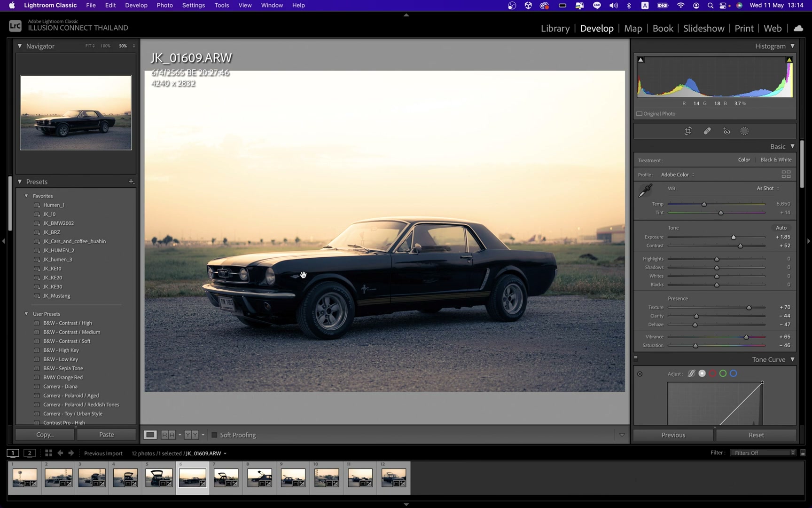Switch to the Map module

(x=633, y=28)
